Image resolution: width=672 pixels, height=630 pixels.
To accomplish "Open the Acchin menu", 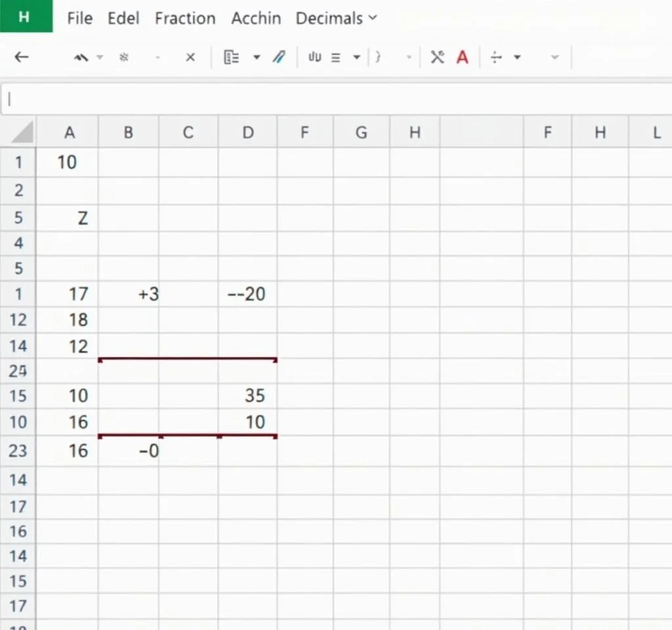I will tap(256, 18).
